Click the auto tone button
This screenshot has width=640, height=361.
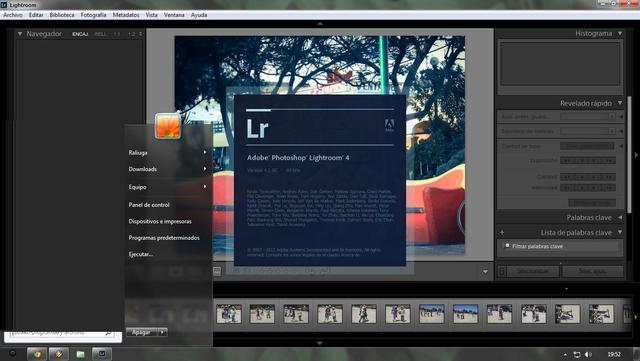coord(588,146)
